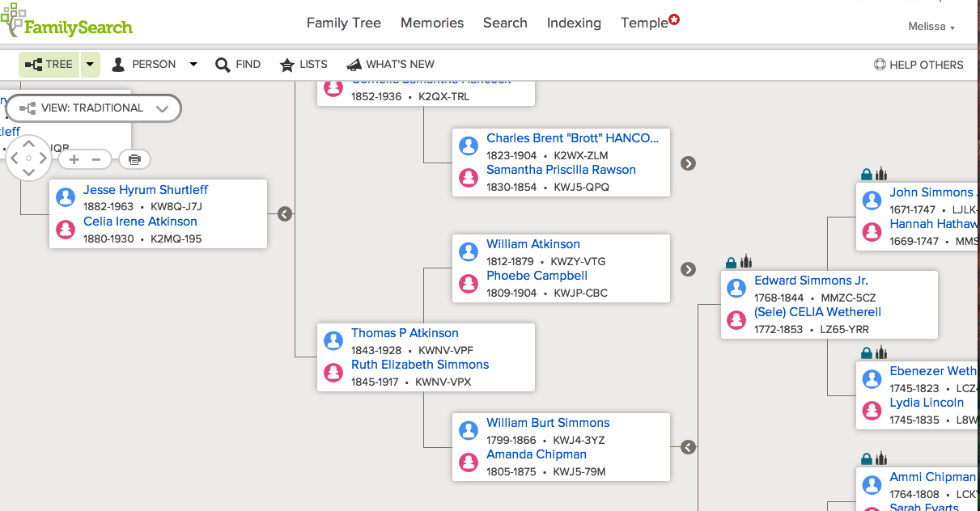Open the Melissa account menu
The image size is (980, 511).
coord(931,27)
